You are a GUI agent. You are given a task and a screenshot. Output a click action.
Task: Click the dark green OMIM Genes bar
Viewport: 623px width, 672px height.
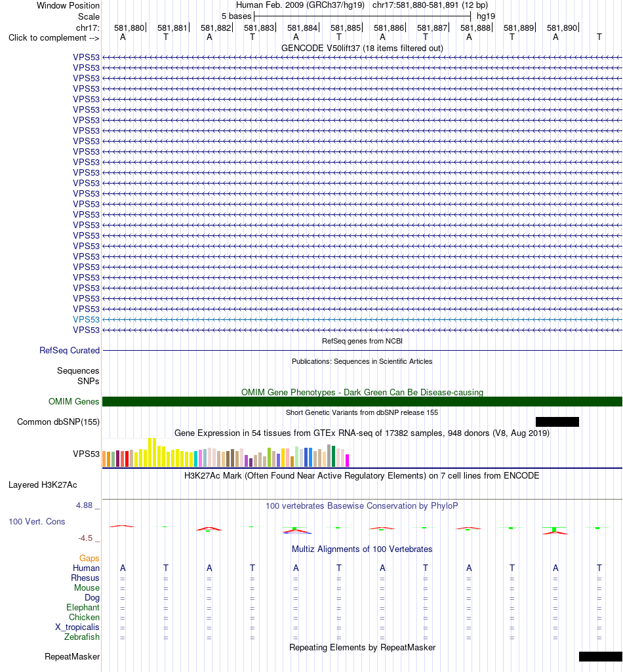point(362,402)
